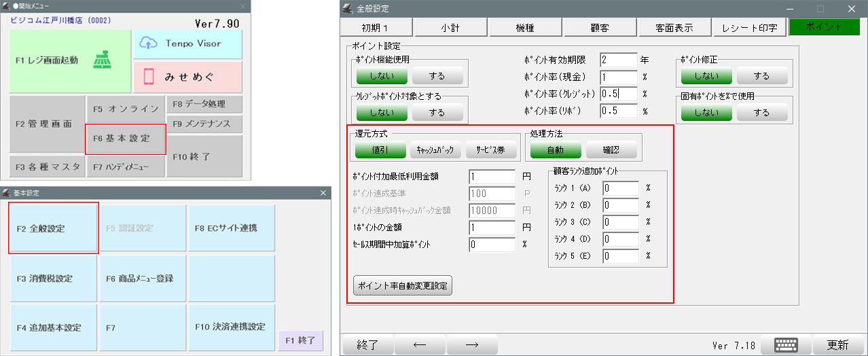The height and width of the screenshot is (356, 868).
Task: Select 値引 as 還元方式
Action: (380, 149)
